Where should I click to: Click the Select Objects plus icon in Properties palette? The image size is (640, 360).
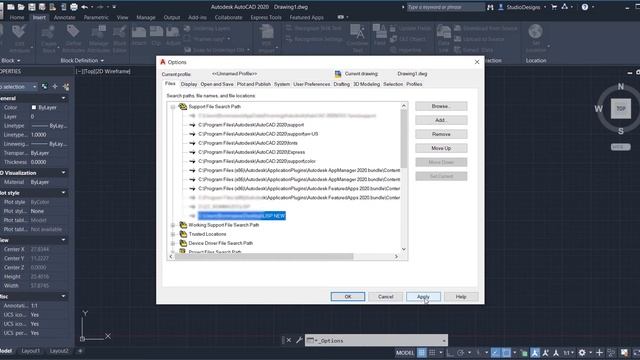(55, 87)
